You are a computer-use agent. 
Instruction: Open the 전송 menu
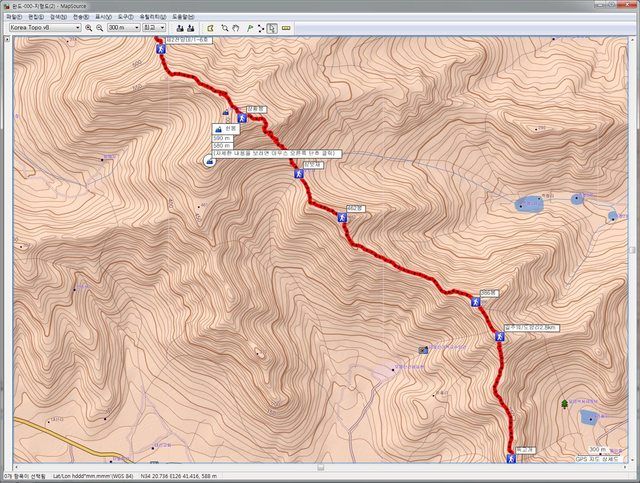pyautogui.click(x=80, y=17)
